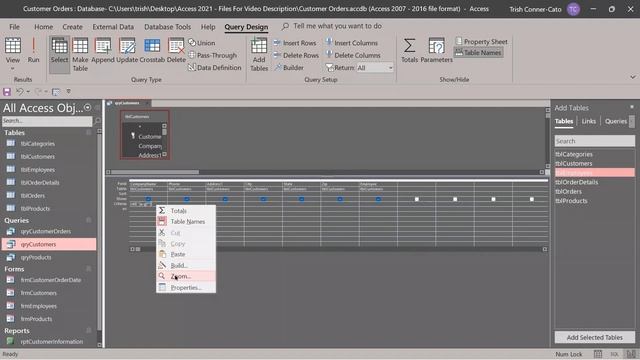Open the File tab
Image resolution: width=640 pixels, height=360 pixels.
(x=14, y=27)
